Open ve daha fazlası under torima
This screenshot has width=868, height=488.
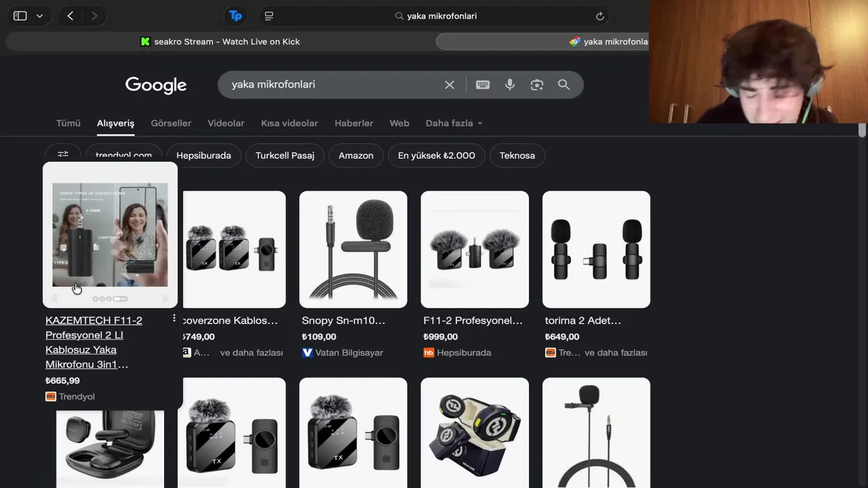coord(616,352)
